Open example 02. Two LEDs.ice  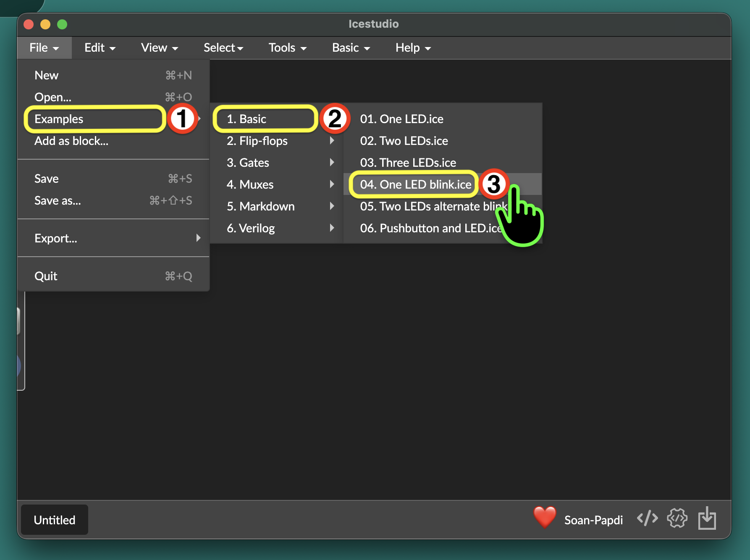click(x=443, y=141)
